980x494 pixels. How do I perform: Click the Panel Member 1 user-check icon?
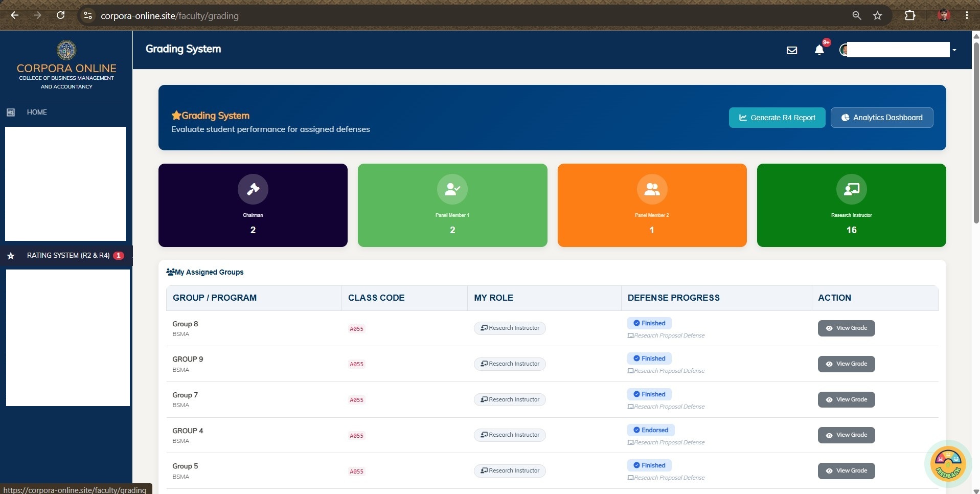452,189
